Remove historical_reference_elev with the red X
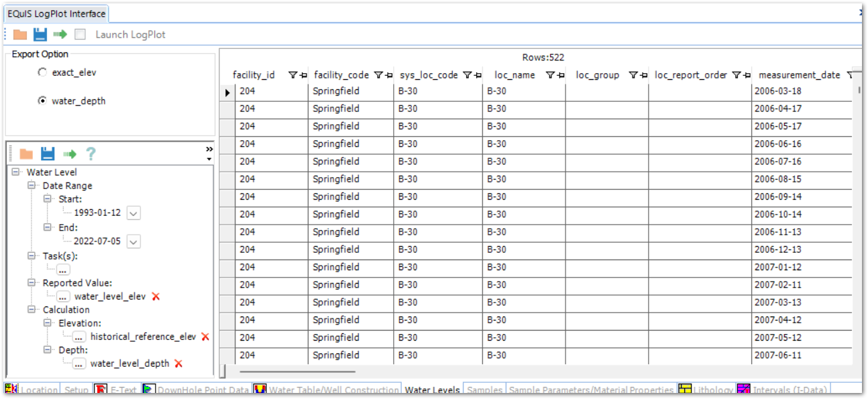Screen dimensions: 868x399 [205, 337]
